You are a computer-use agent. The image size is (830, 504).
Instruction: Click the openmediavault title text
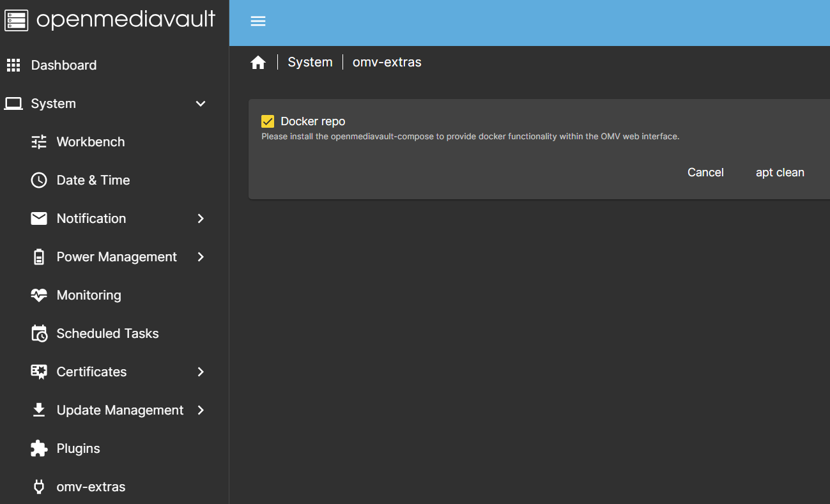pos(126,20)
